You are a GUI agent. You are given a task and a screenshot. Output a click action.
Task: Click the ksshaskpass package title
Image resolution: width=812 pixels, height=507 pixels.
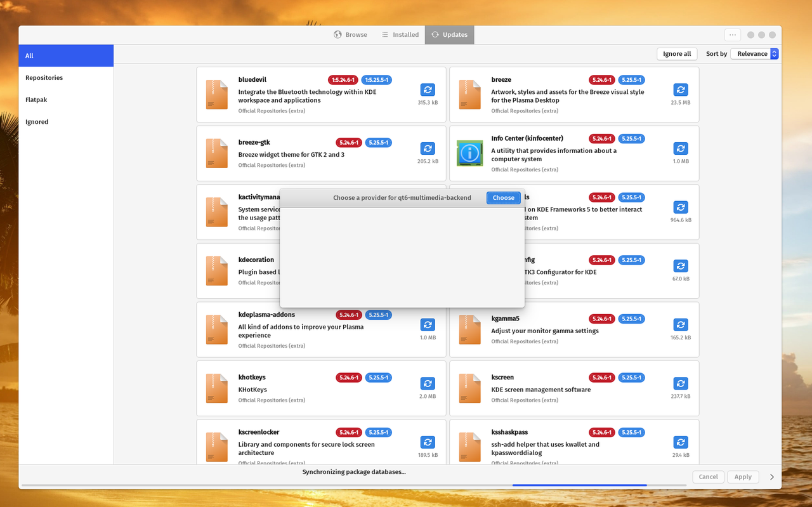point(509,432)
